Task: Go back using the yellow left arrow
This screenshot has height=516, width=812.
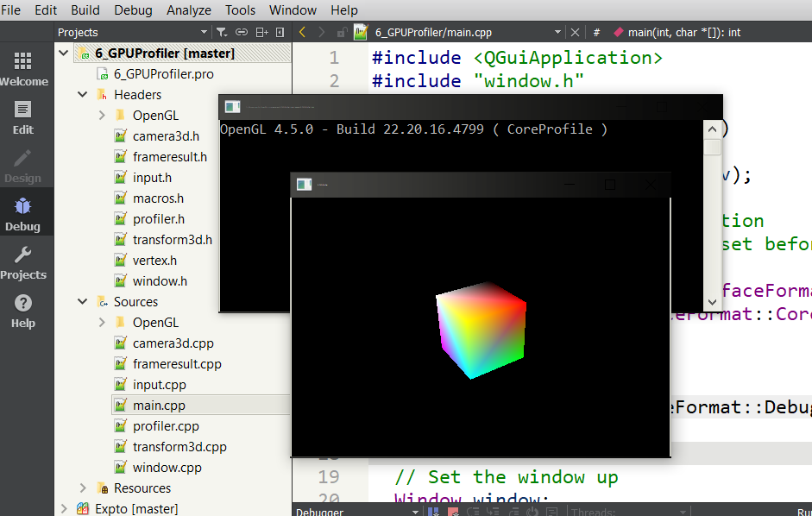Action: 302,33
